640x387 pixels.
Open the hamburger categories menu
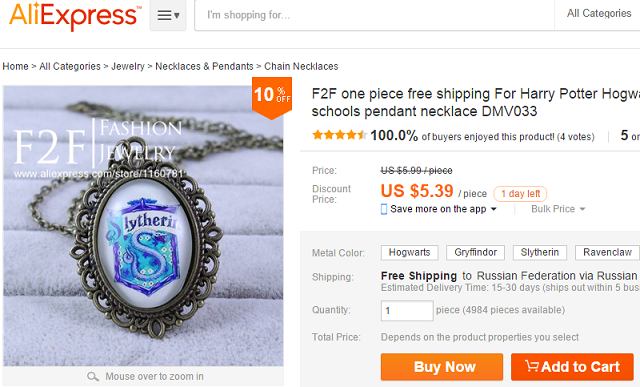(168, 16)
